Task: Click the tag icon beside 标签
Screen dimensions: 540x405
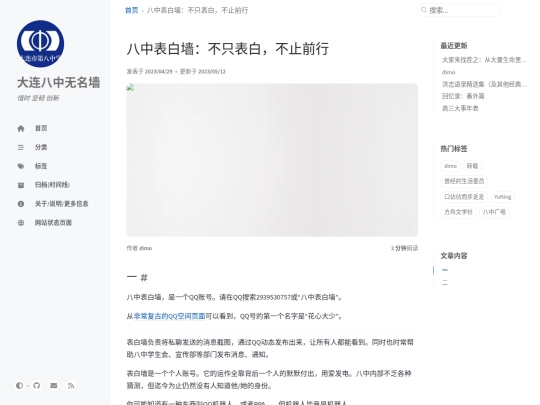Action: click(21, 166)
